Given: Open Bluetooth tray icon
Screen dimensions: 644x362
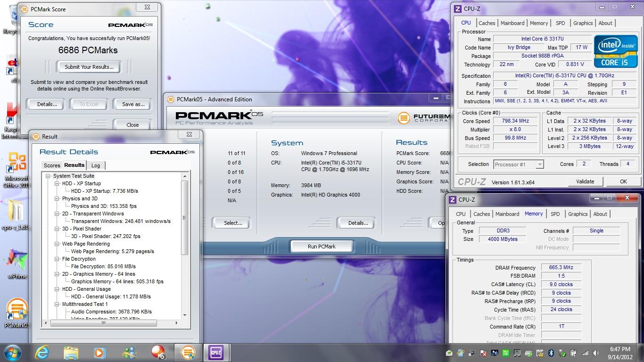Looking at the screenshot, I should pyautogui.click(x=552, y=353).
